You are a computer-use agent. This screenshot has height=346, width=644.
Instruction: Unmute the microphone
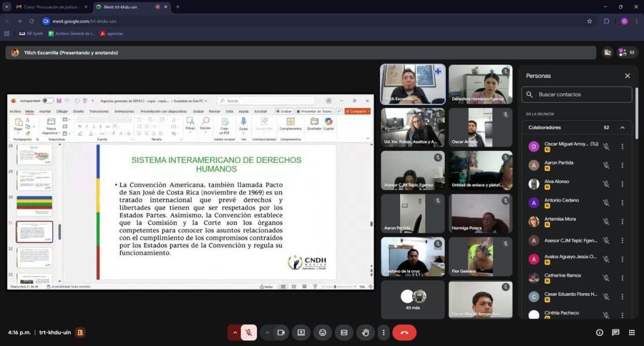pyautogui.click(x=249, y=332)
